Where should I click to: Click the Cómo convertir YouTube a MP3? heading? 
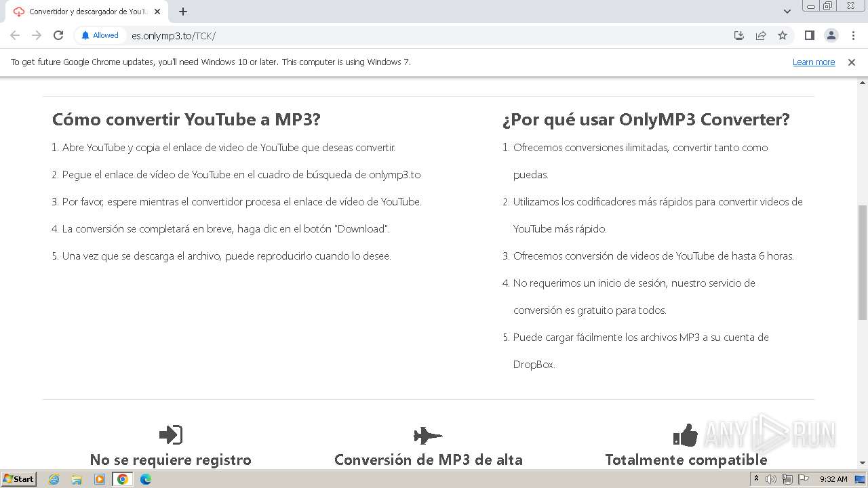pos(186,119)
